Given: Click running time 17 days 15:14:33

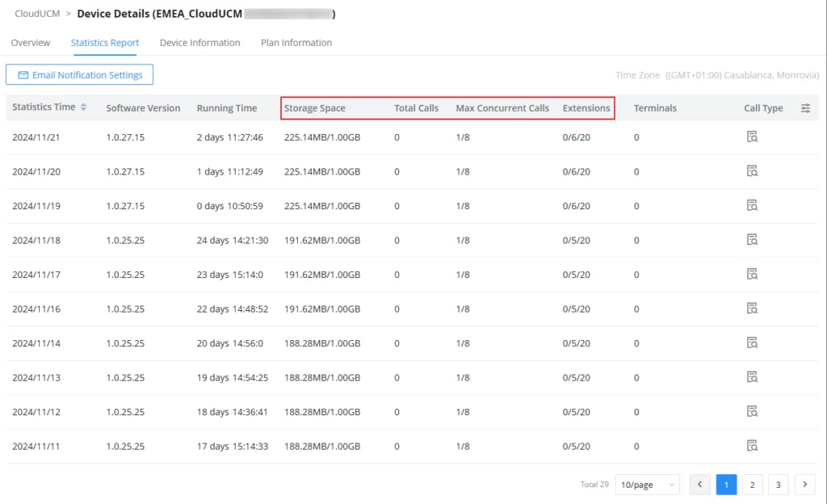Looking at the screenshot, I should 233,446.
